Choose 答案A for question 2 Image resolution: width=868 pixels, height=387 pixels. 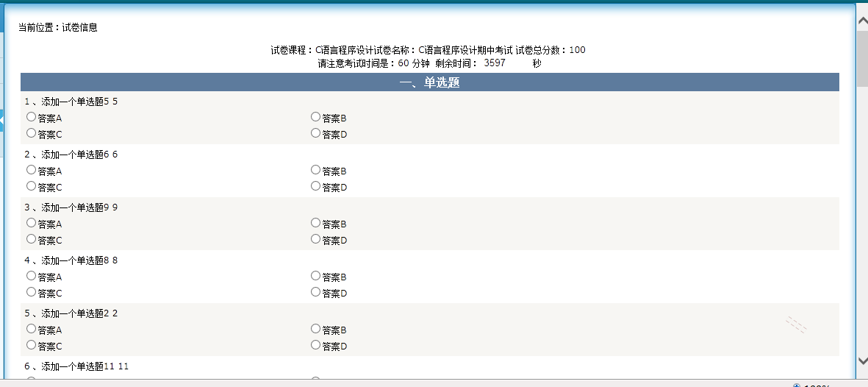(x=31, y=170)
